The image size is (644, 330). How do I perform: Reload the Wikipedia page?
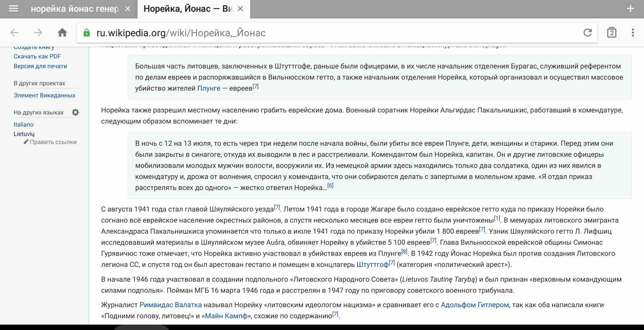(x=587, y=33)
